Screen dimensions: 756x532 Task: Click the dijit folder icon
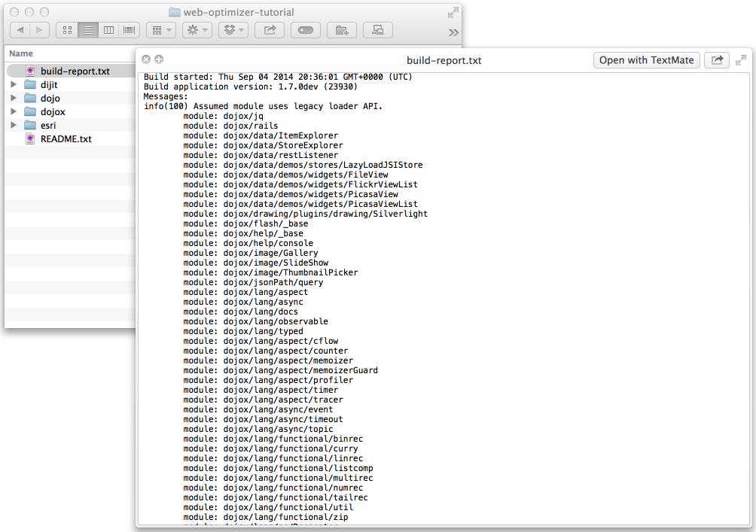(x=30, y=85)
